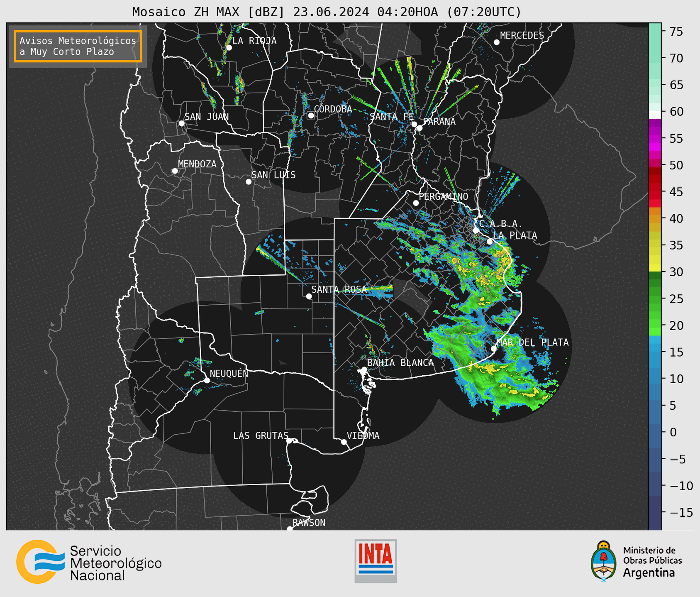700x597 pixels.
Task: Click the 70 value on the color scale
Action: tap(676, 58)
